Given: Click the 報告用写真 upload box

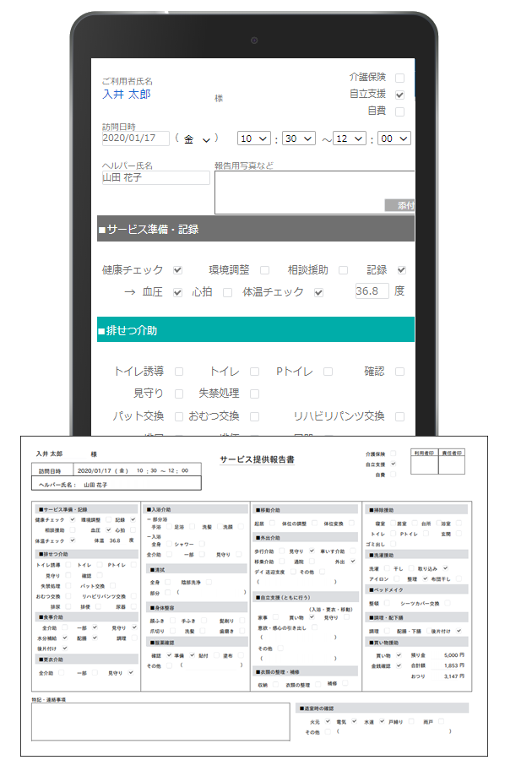Looking at the screenshot, I should (x=314, y=192).
